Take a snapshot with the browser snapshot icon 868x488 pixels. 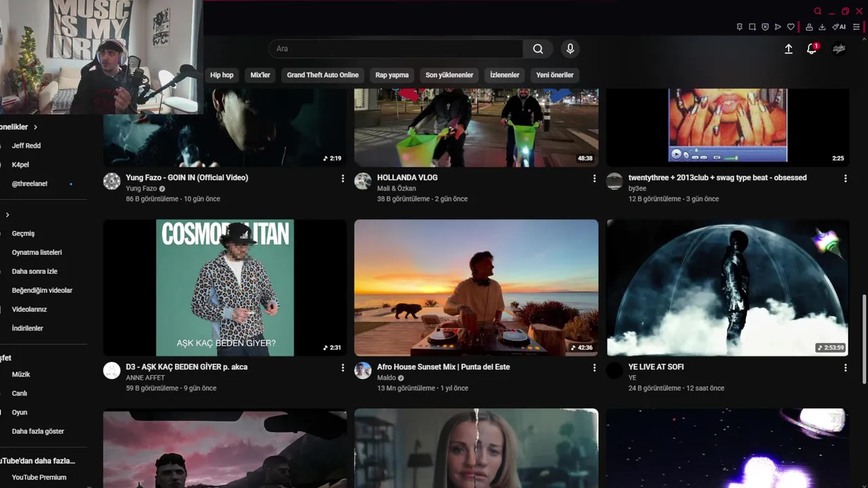752,27
